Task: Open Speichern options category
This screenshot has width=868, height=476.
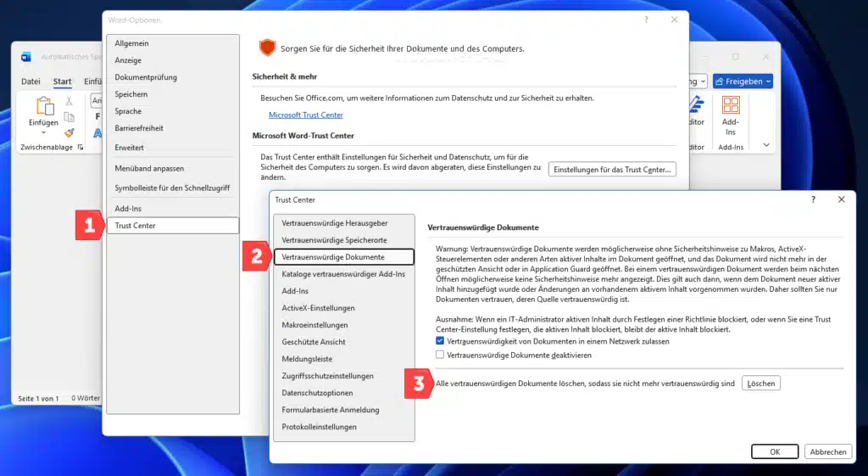Action: pyautogui.click(x=173, y=94)
